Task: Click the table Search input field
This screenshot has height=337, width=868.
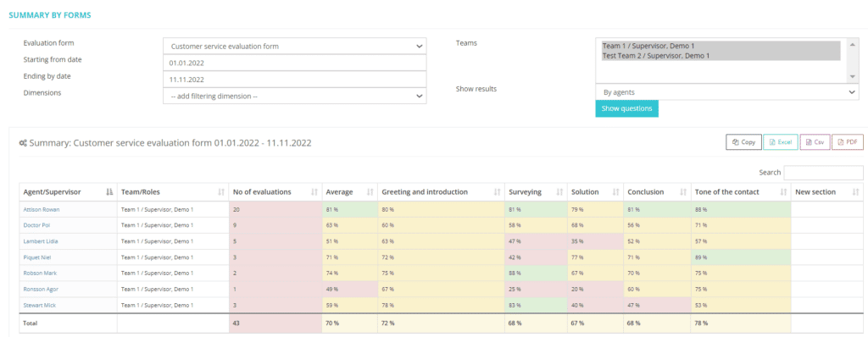Action: (x=823, y=173)
